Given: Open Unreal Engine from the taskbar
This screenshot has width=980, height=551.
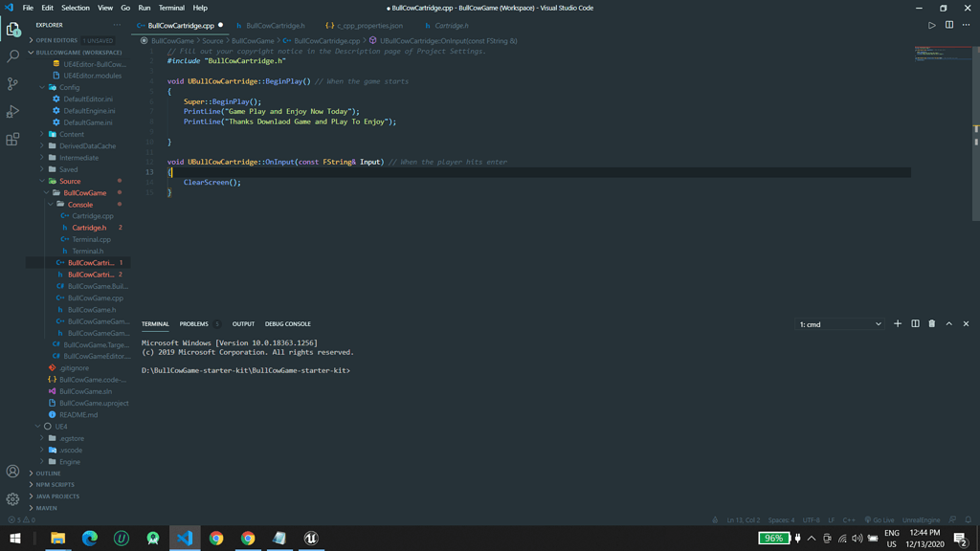Looking at the screenshot, I should 311,538.
